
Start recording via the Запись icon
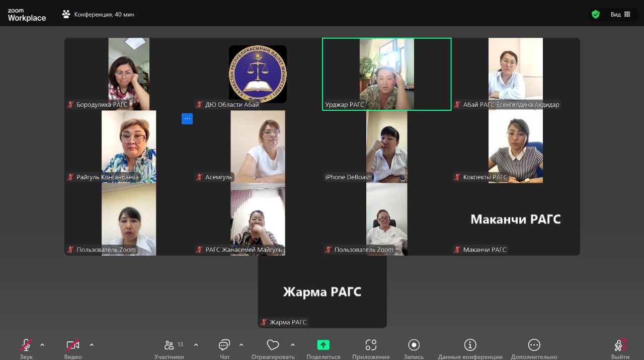tap(413, 345)
